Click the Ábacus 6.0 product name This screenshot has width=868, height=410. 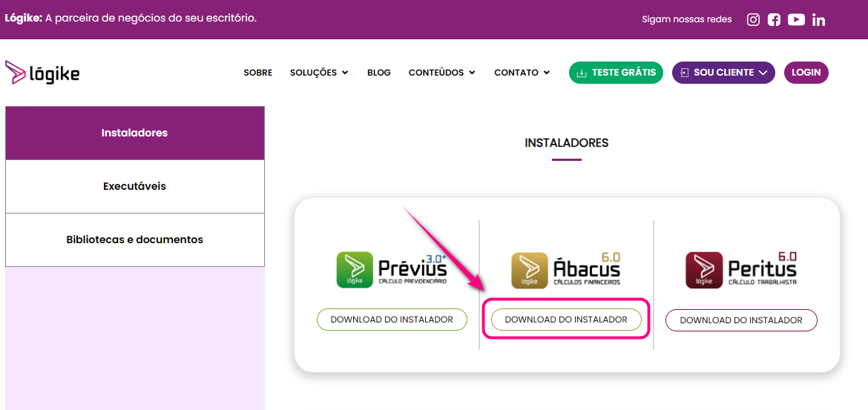click(x=587, y=269)
